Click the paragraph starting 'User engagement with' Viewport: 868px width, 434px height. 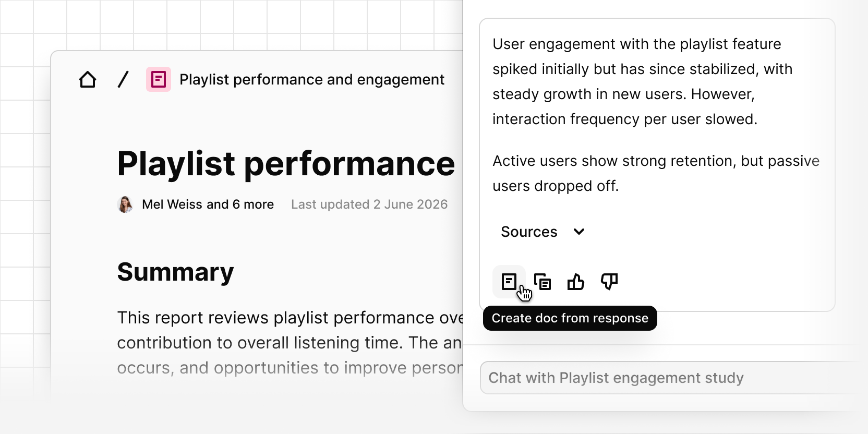click(643, 81)
